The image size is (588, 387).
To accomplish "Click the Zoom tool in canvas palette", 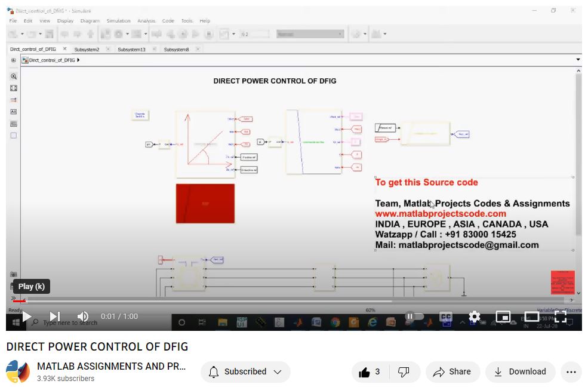I will click(14, 76).
